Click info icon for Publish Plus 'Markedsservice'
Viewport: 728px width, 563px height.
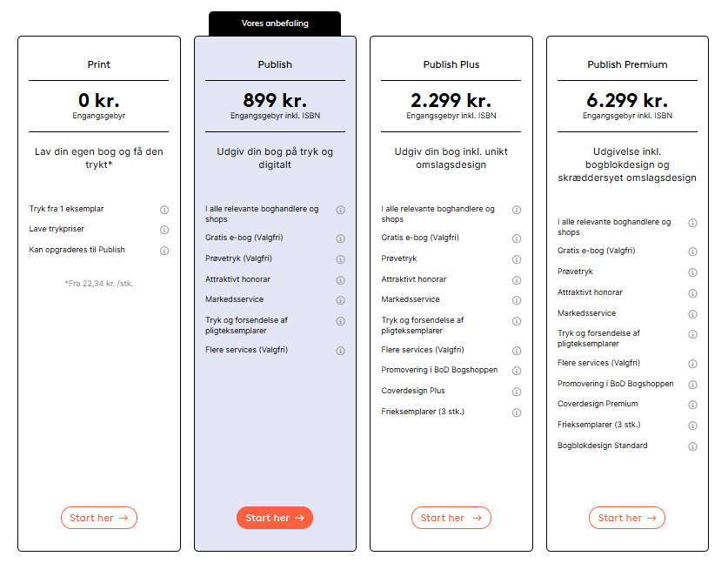[517, 300]
